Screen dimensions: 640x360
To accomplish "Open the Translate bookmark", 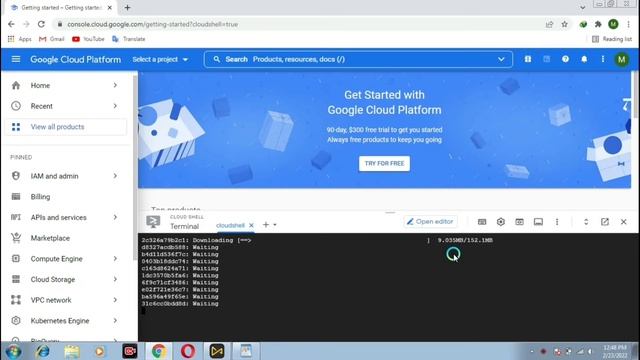I will (129, 39).
